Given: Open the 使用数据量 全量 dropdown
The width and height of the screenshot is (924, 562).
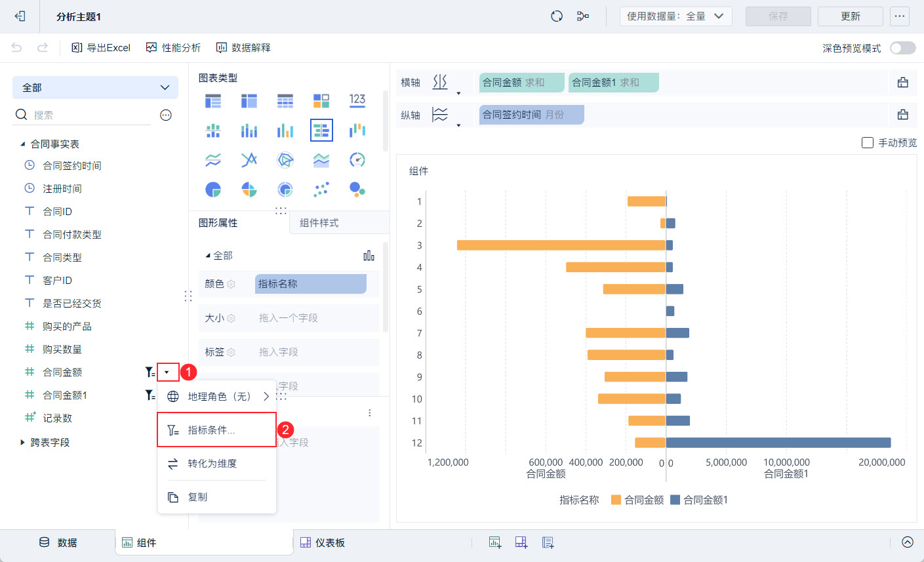Looking at the screenshot, I should 675,16.
